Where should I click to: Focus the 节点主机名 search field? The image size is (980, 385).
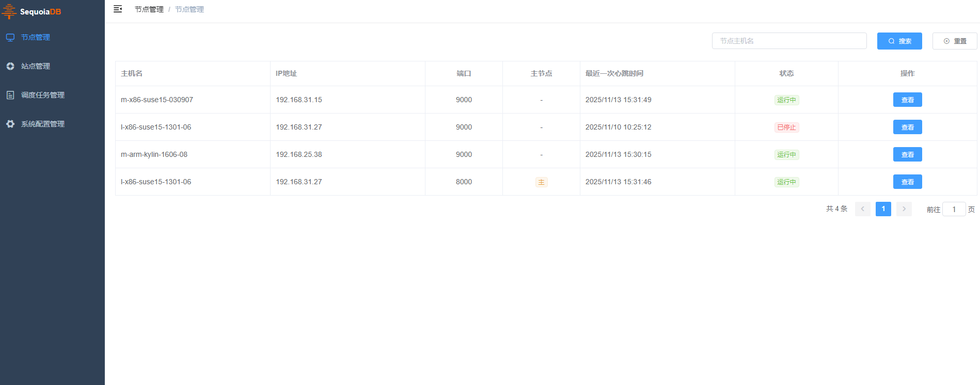point(789,41)
